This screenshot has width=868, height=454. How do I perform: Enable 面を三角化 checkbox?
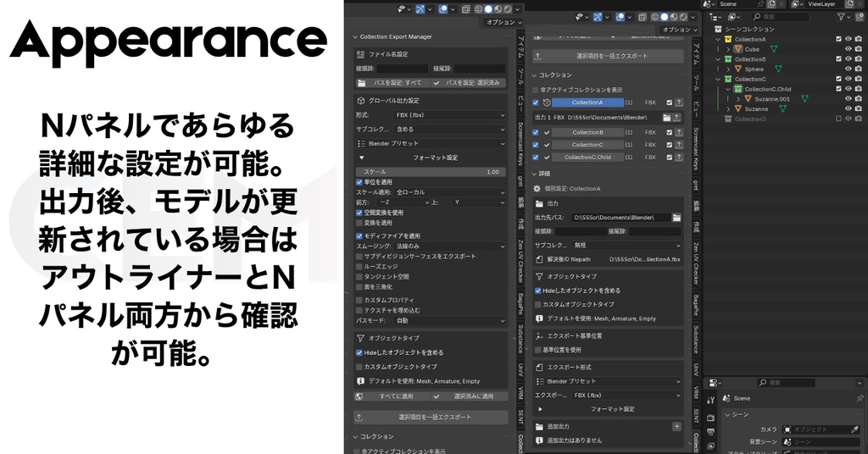[x=359, y=287]
